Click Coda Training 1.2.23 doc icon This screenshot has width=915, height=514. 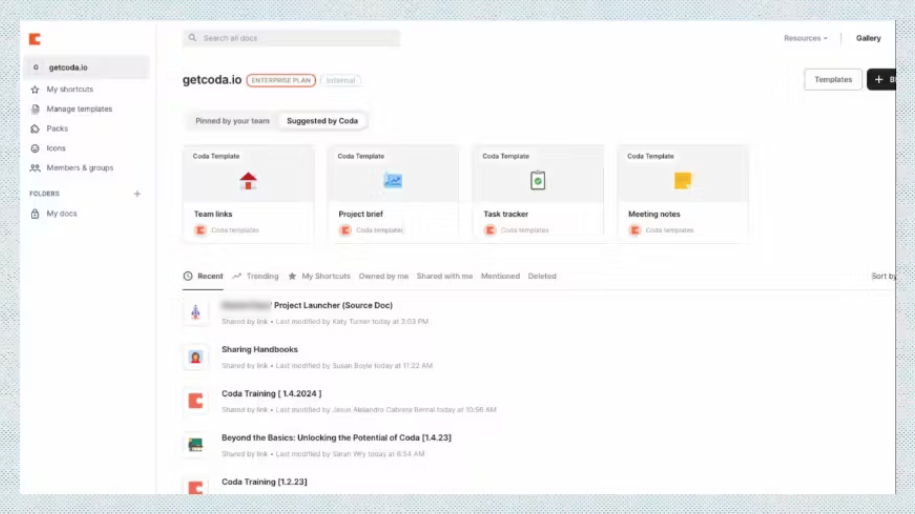pyautogui.click(x=195, y=487)
